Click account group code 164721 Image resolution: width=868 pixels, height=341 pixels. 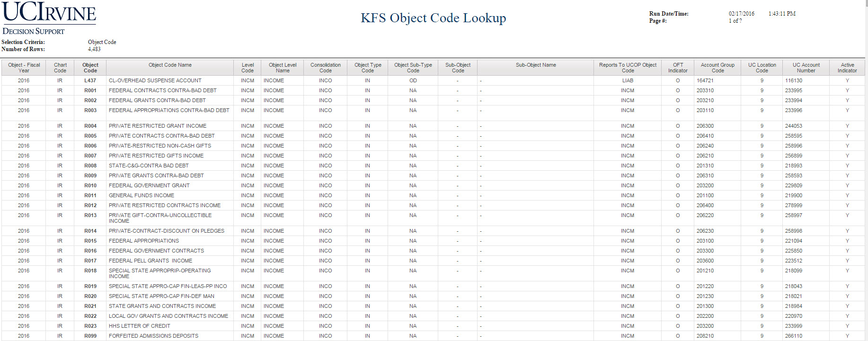point(705,80)
